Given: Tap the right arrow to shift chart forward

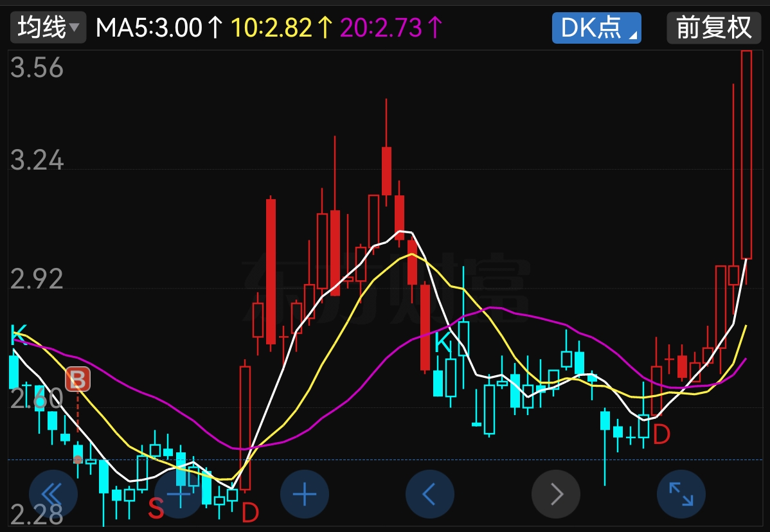Looking at the screenshot, I should [x=556, y=493].
